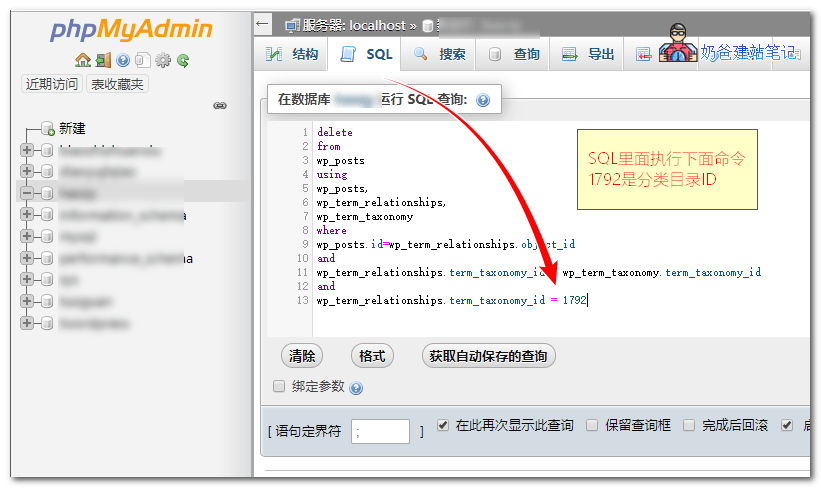Viewport: 821px width, 488px height.
Task: Click the 语句定界符 delimiter input field
Action: pyautogui.click(x=381, y=431)
